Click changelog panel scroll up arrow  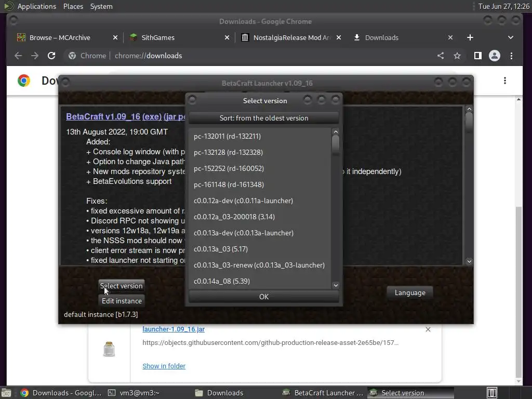pyautogui.click(x=469, y=109)
